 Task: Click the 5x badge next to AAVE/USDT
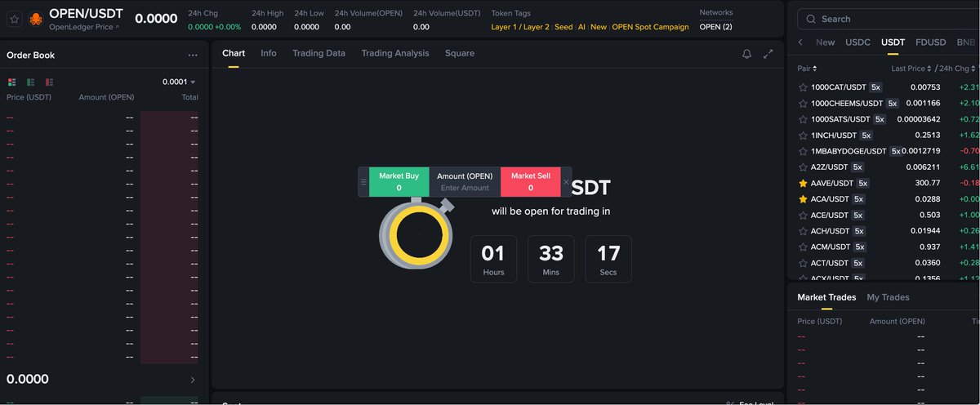point(862,183)
